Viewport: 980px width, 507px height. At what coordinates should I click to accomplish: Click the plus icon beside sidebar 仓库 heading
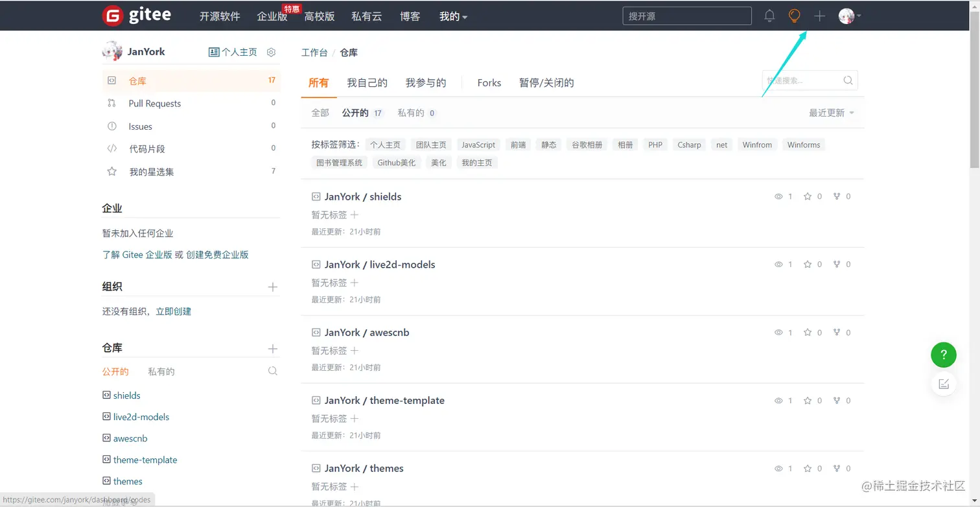point(273,349)
